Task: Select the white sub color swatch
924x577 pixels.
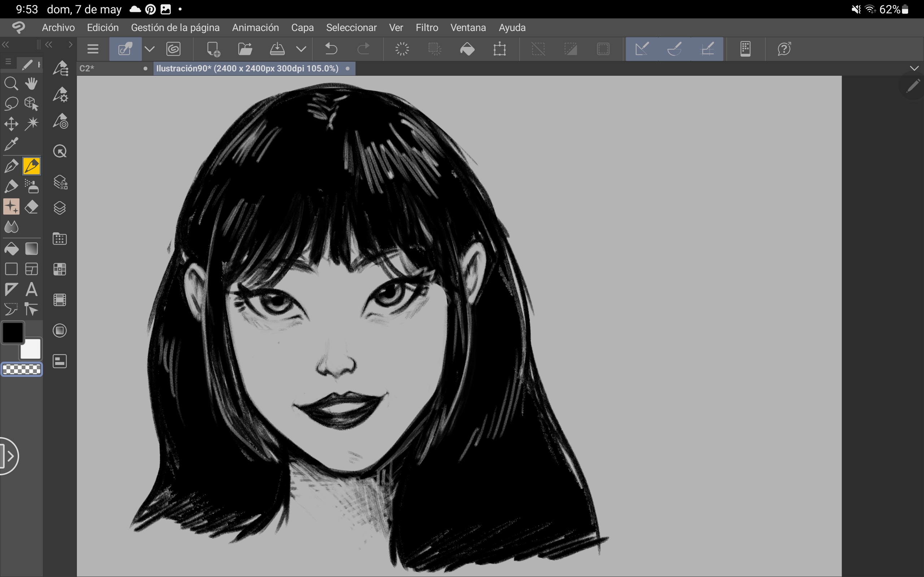Action: [31, 349]
